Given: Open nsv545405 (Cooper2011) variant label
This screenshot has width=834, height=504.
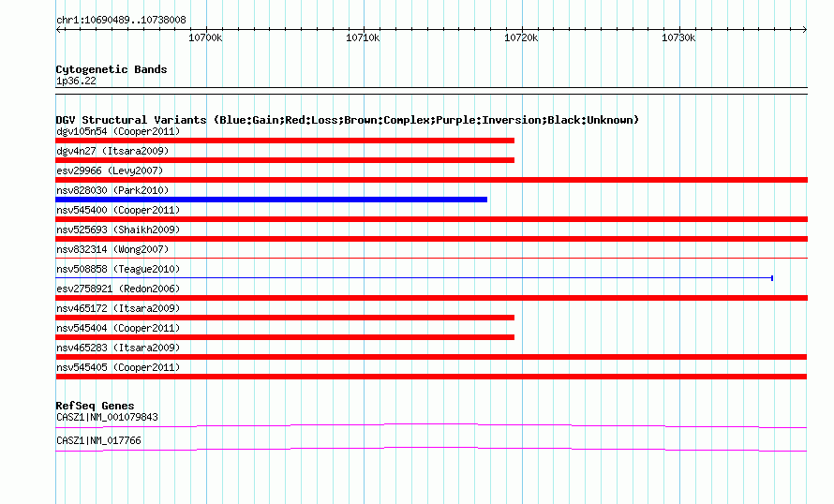Looking at the screenshot, I should 118,367.
